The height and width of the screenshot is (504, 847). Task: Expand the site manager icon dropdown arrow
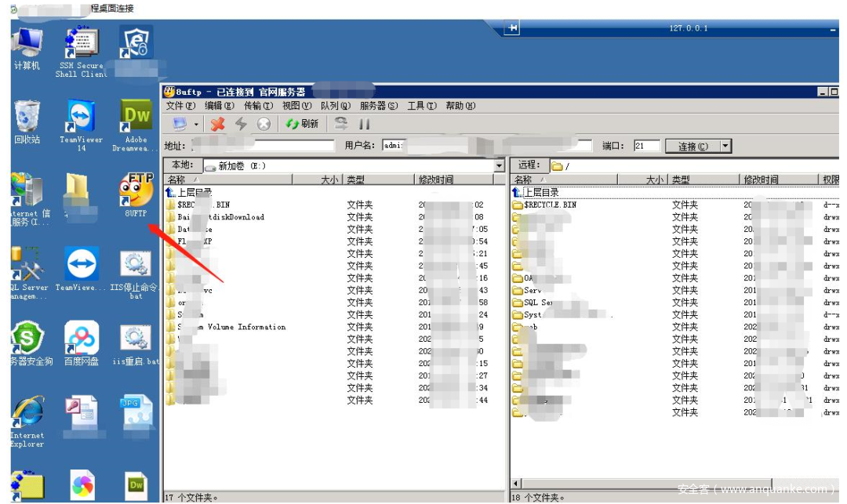[196, 125]
